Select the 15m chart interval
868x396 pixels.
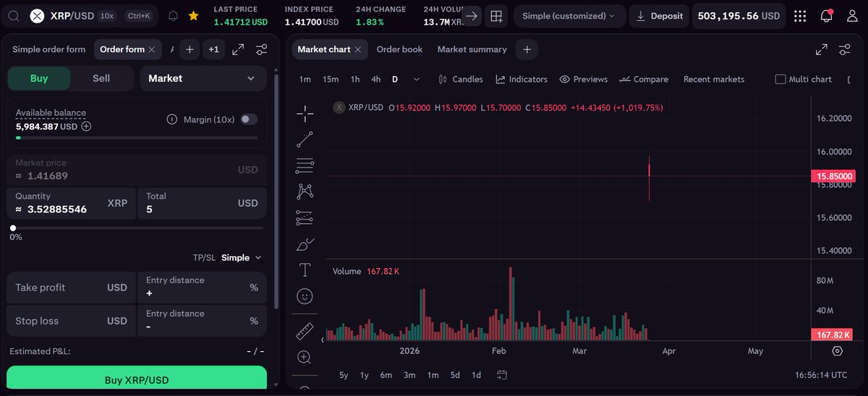(331, 79)
